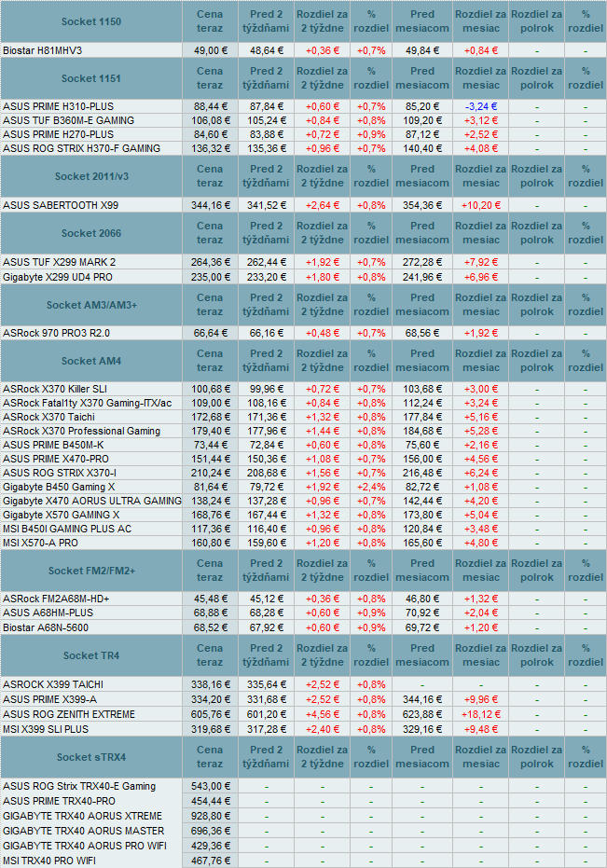The image size is (607, 868).
Task: Click the Socket TR4 section header
Action: [x=91, y=655]
